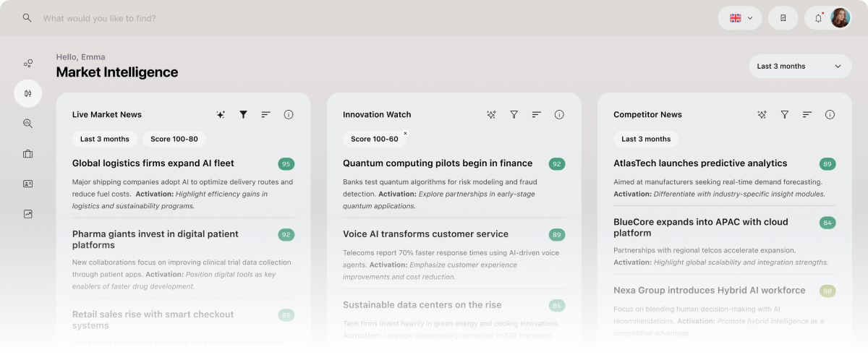Open the filter icon in Innovation Watch
Screen dimensions: 868x355
pos(514,114)
